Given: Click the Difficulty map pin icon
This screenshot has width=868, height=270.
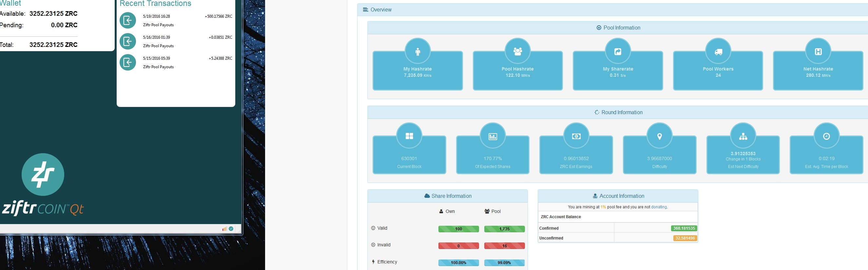Looking at the screenshot, I should click(x=659, y=136).
